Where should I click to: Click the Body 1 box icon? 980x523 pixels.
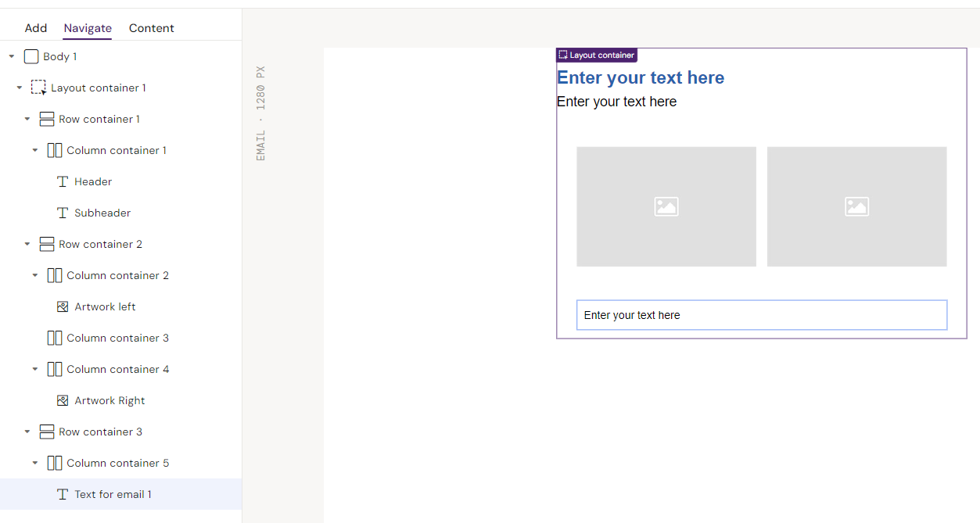point(31,56)
